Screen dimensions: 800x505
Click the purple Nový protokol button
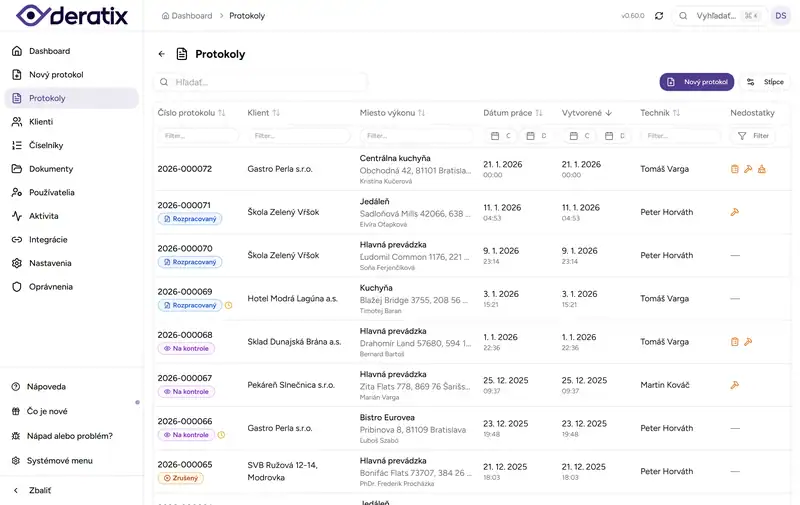tap(696, 82)
